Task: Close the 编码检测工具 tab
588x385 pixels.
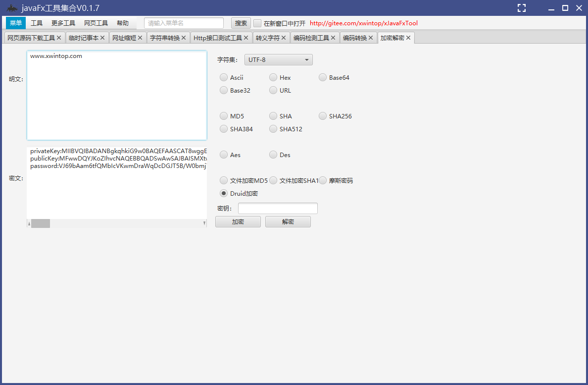Action: (333, 38)
